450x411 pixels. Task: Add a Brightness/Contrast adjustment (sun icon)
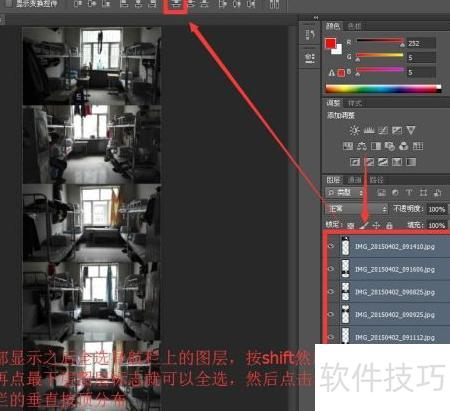tap(354, 130)
